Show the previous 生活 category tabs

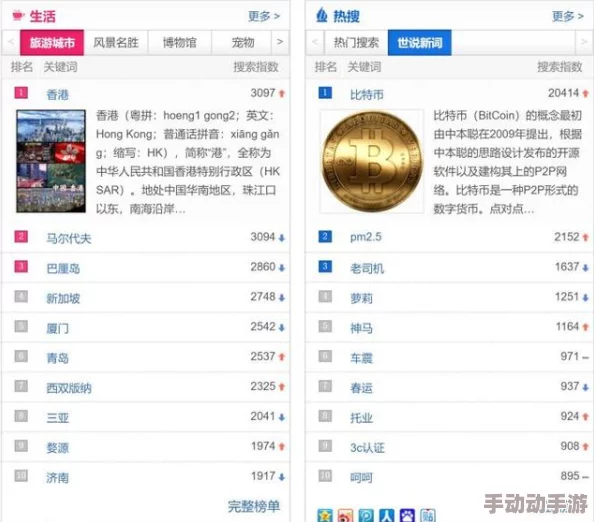11,42
